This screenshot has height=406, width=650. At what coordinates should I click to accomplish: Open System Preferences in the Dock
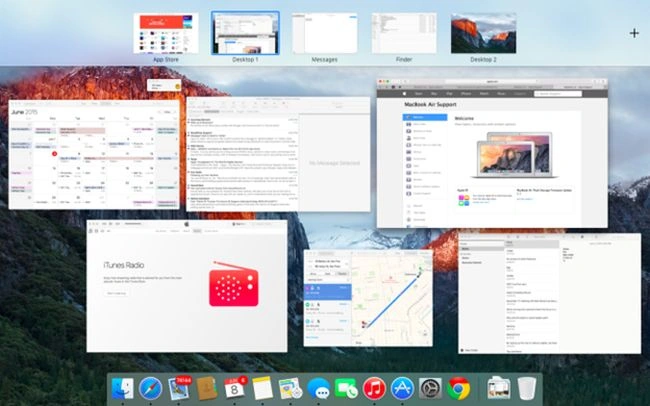click(430, 389)
